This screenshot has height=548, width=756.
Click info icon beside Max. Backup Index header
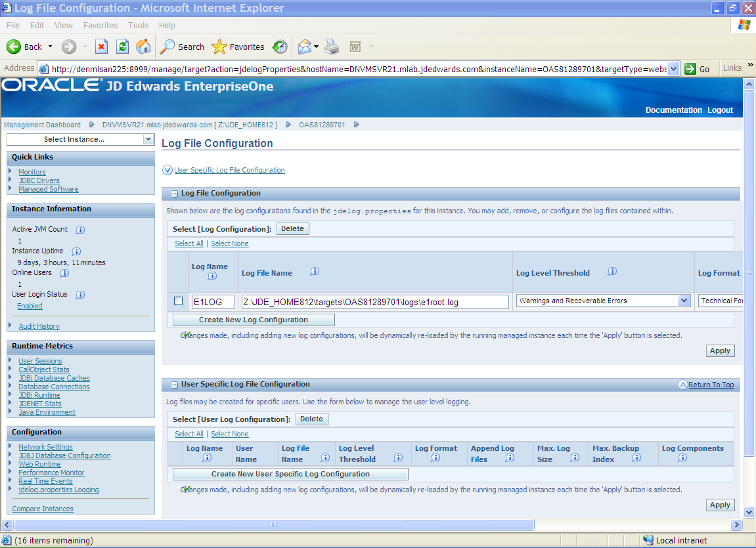(x=637, y=457)
